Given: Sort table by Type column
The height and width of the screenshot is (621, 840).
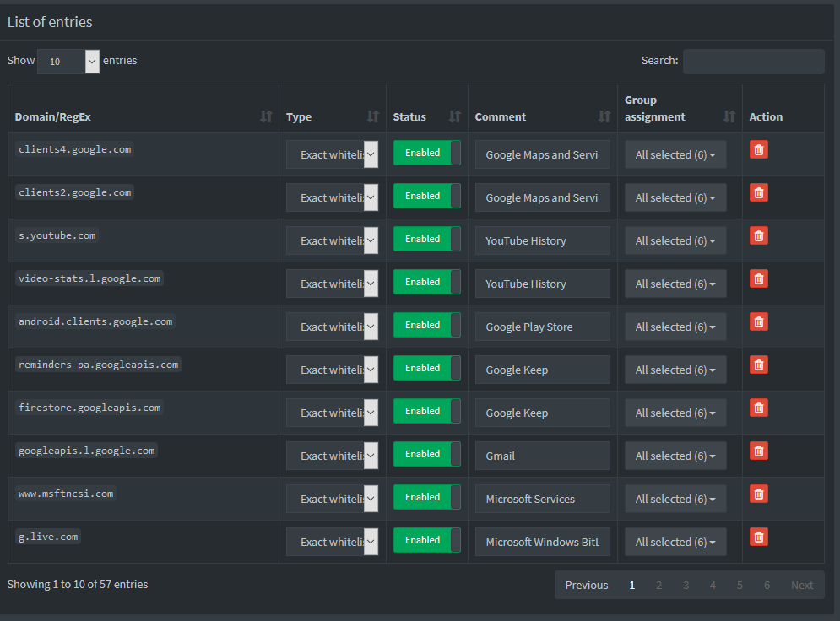Looking at the screenshot, I should coord(332,108).
